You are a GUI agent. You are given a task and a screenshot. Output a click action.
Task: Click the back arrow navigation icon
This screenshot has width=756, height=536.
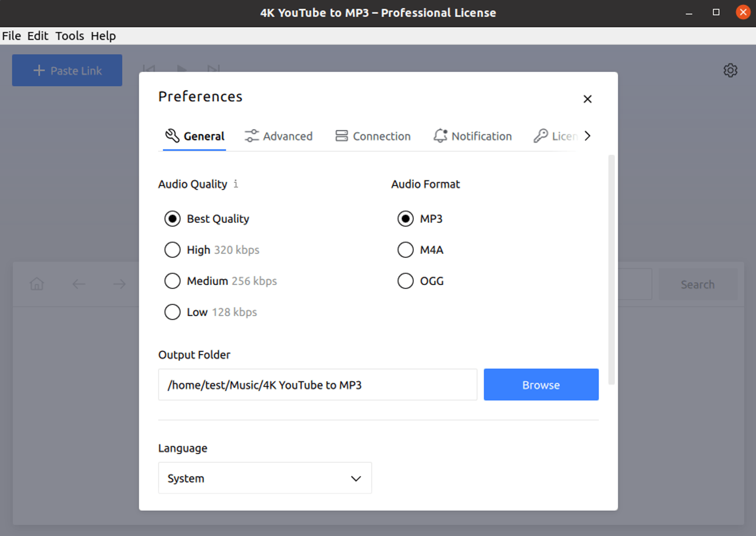[x=79, y=284]
